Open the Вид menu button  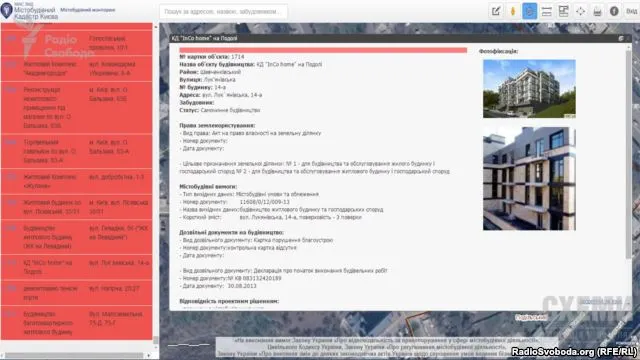[x=631, y=11]
